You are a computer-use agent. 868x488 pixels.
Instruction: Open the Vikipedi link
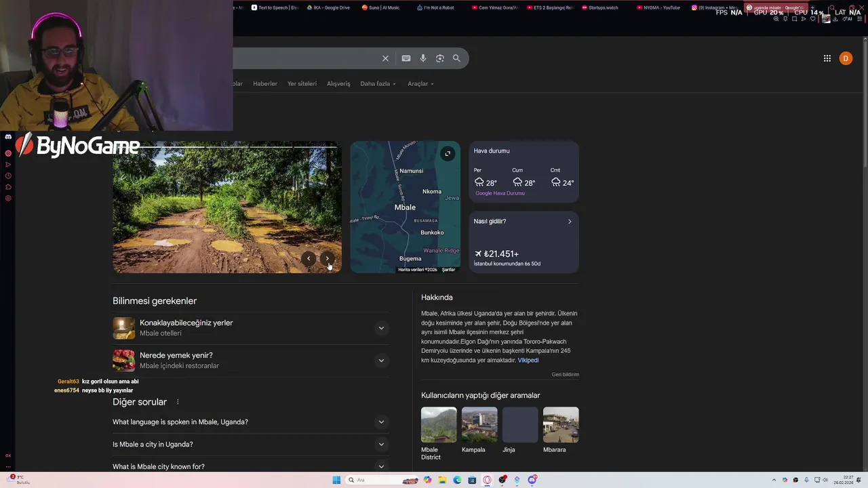(528, 360)
